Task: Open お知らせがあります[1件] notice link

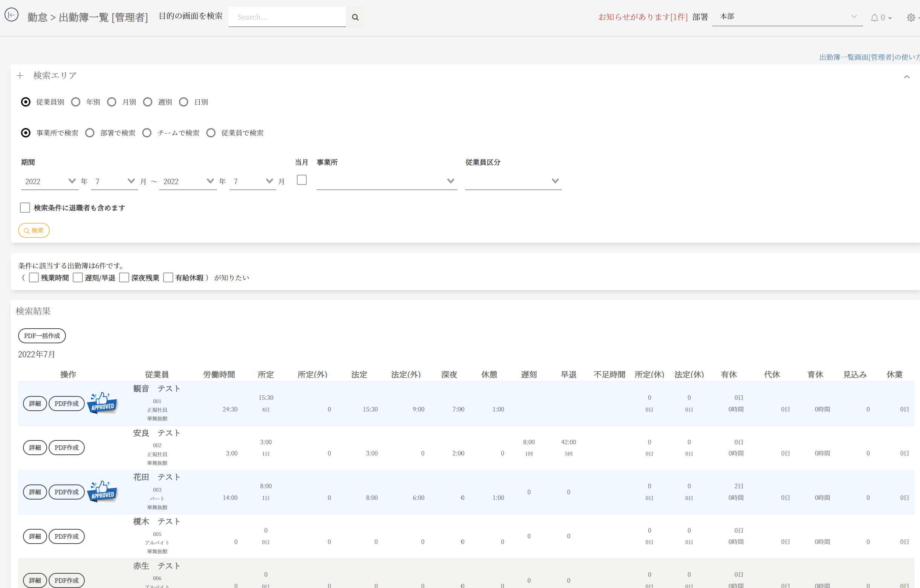Action: pyautogui.click(x=643, y=17)
